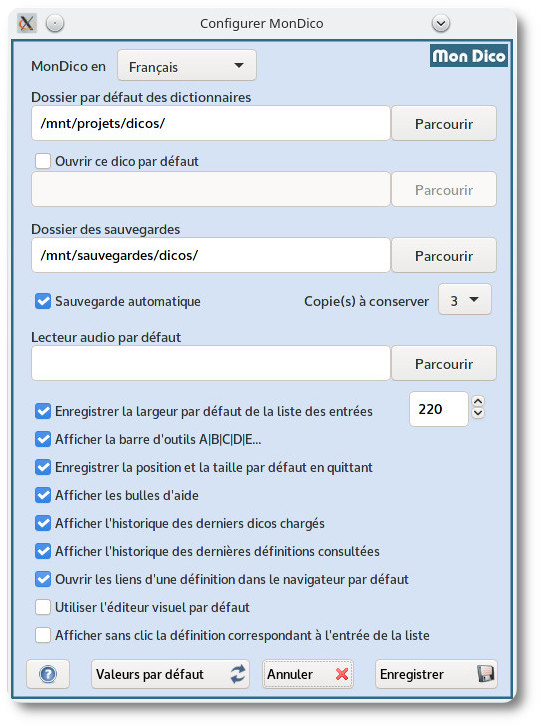Disable Afficher les bulles d'aide
This screenshot has height=726, width=540.
click(x=43, y=495)
